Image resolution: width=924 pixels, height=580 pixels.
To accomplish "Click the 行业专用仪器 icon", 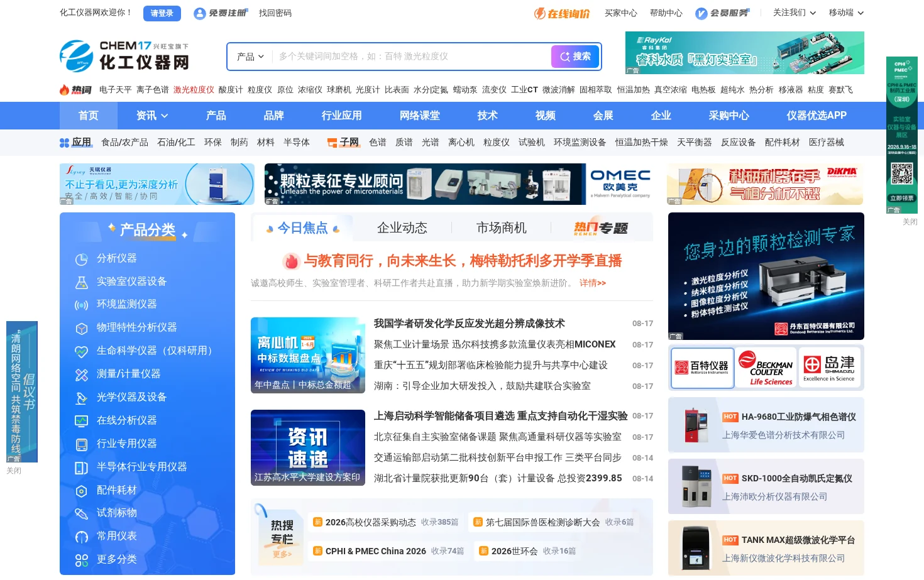I will tap(82, 444).
